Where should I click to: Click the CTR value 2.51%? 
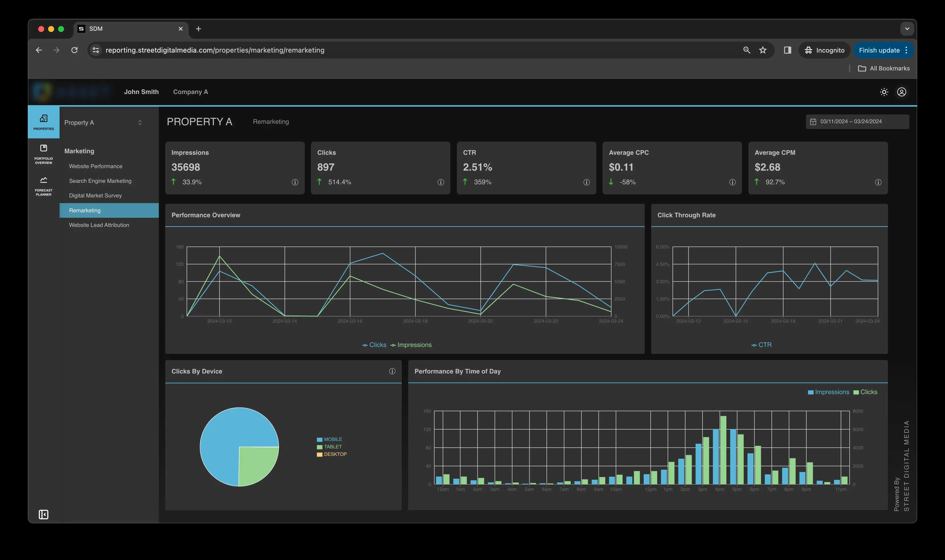[478, 167]
